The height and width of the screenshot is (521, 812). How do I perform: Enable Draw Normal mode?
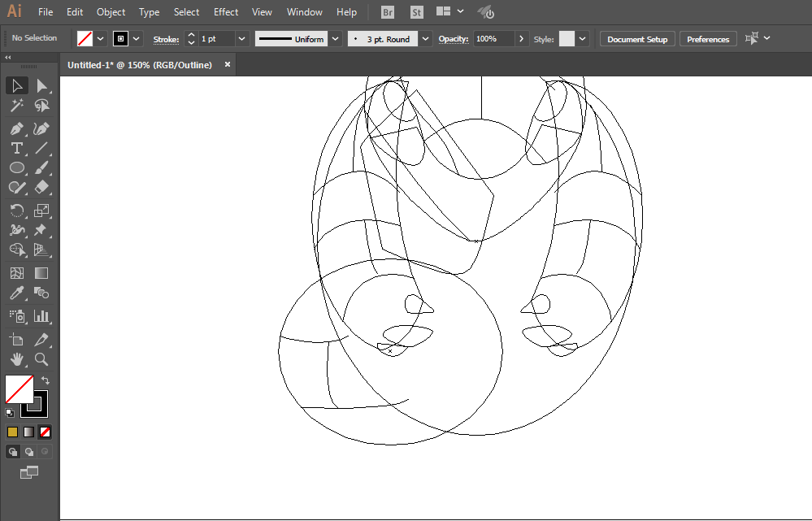(12, 452)
